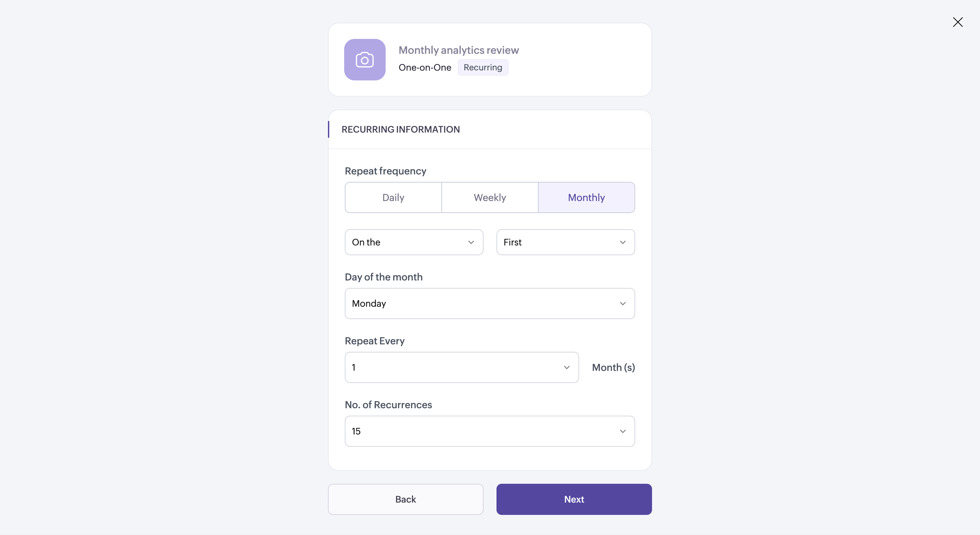This screenshot has height=535, width=980.
Task: Click the chevron in 'On the' field
Action: (x=471, y=243)
